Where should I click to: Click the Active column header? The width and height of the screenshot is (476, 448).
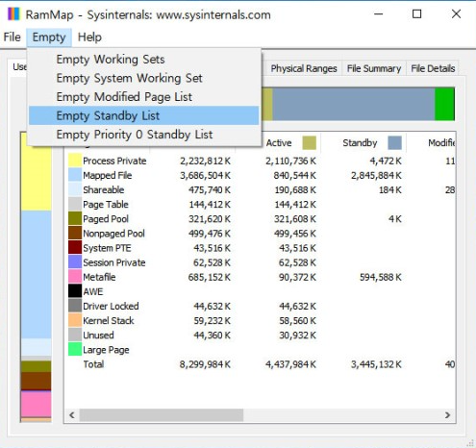click(x=279, y=143)
